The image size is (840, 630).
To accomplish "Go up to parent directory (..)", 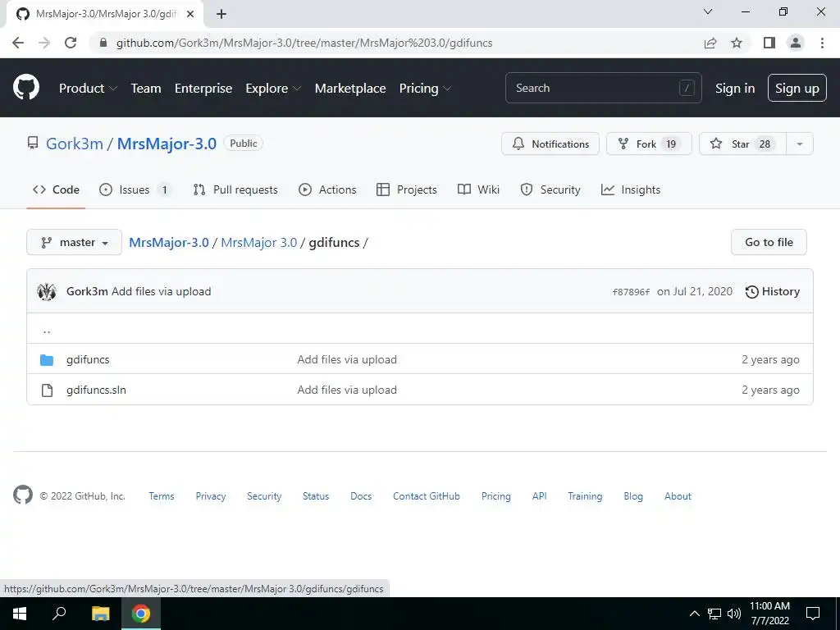I will pyautogui.click(x=47, y=330).
